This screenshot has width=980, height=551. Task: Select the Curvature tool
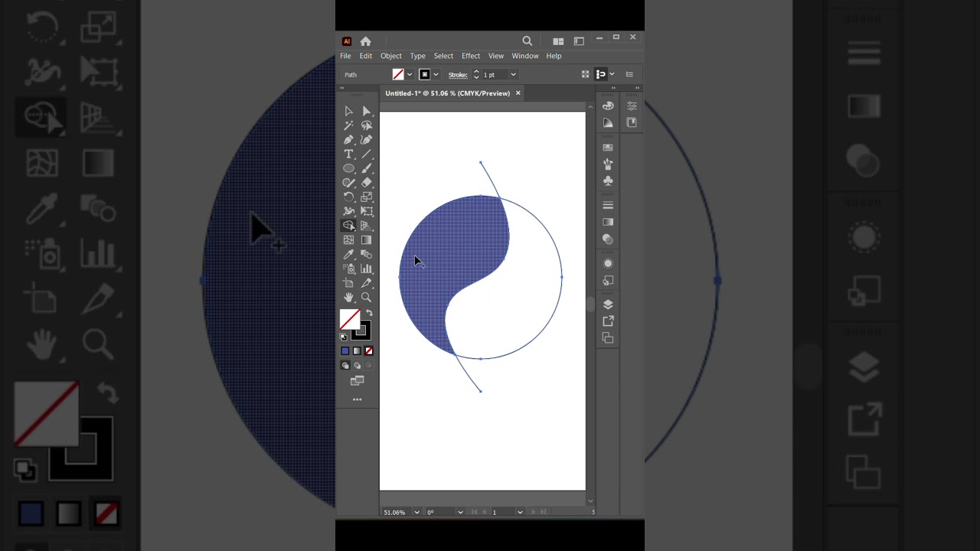click(x=367, y=140)
